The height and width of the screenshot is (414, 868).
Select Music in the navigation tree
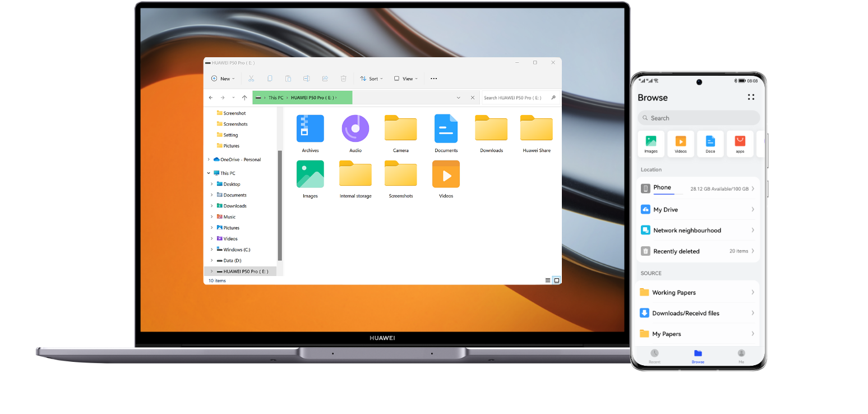(x=226, y=217)
